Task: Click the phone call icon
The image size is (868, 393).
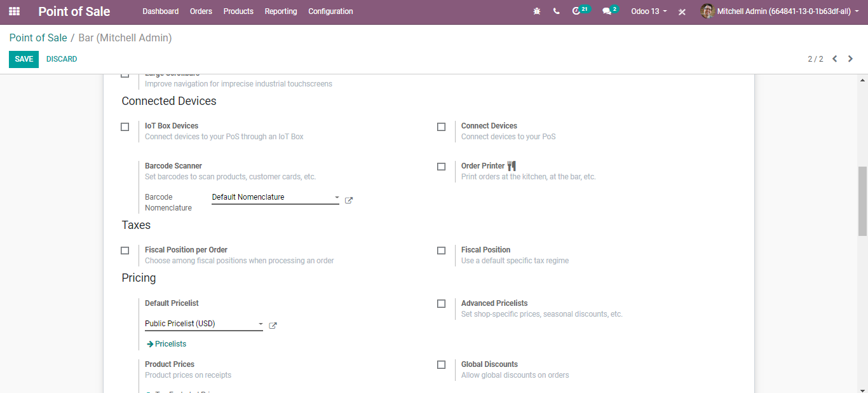Action: (557, 11)
